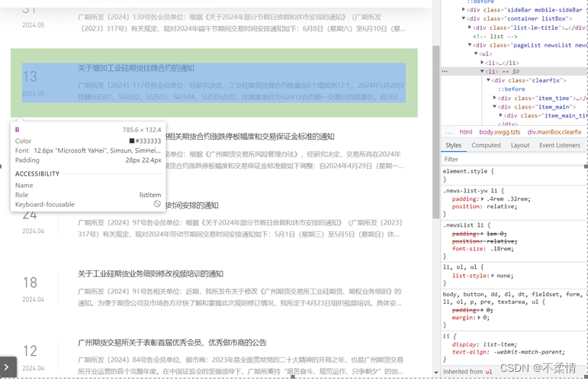588x381 pixels.
Task: Click the <!-- list --> comment node
Action: (x=495, y=37)
